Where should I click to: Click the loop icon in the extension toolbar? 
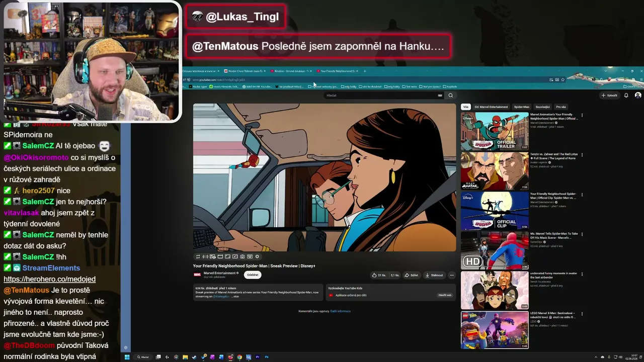pos(198,256)
